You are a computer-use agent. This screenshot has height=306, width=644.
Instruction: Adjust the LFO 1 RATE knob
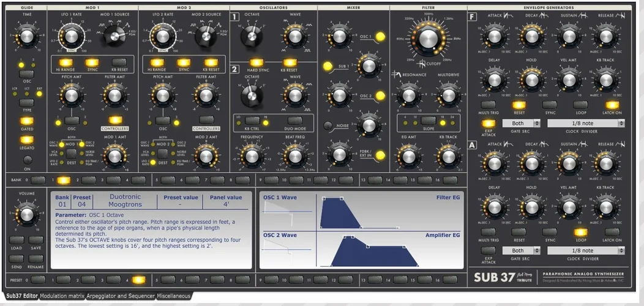(x=70, y=37)
